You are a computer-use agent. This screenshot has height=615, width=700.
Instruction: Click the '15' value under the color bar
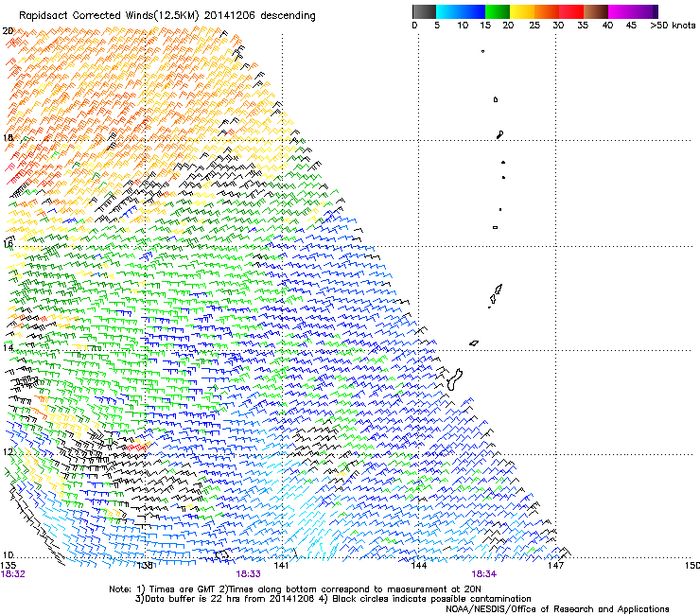485,26
